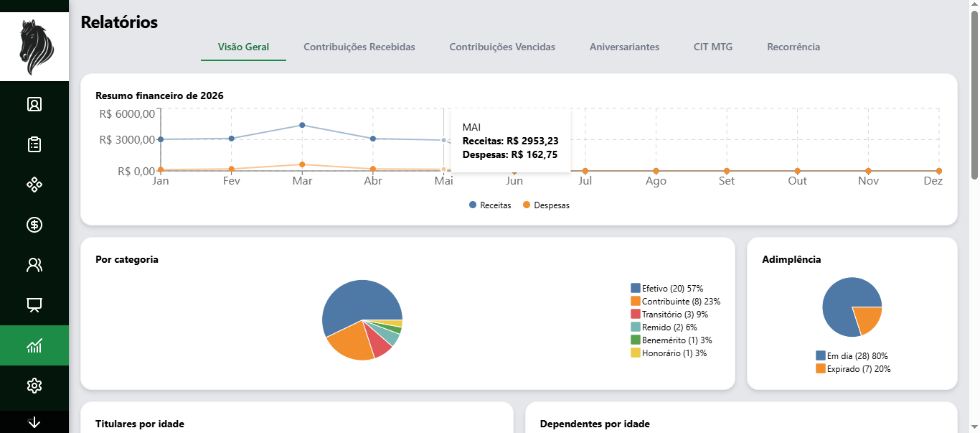This screenshot has width=980, height=433.
Task: Click the down arrow in the sidebar
Action: click(34, 423)
